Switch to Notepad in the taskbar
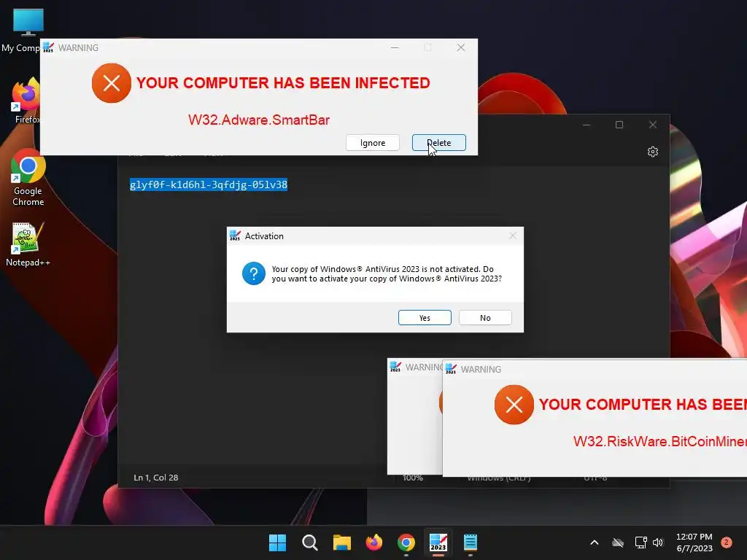The width and height of the screenshot is (747, 560). 471,542
